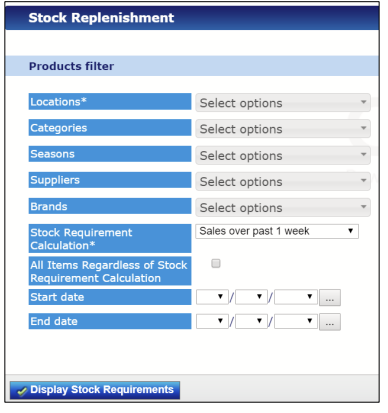Image resolution: width=388 pixels, height=413 pixels.
Task: Click the Display Stock Requirements button
Action: pyautogui.click(x=95, y=390)
